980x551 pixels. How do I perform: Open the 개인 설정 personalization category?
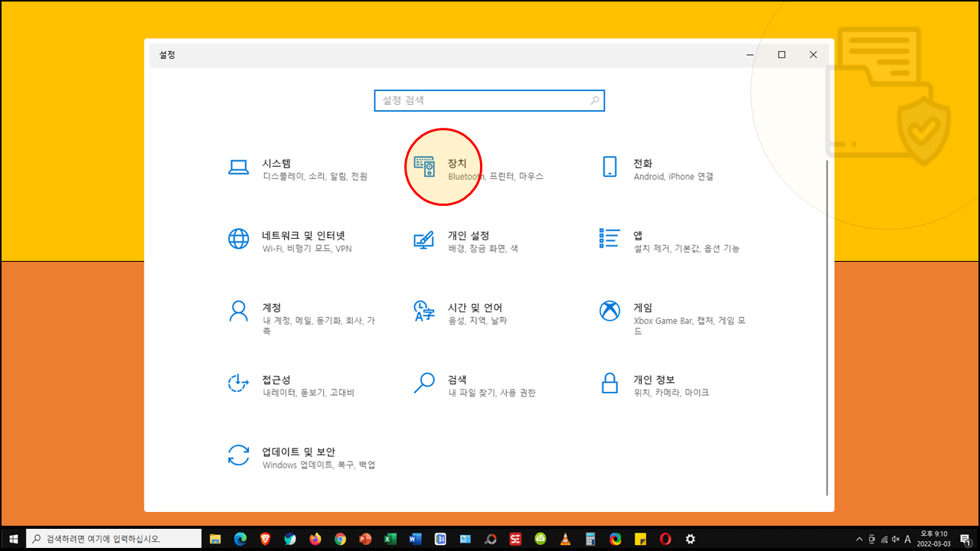(465, 241)
